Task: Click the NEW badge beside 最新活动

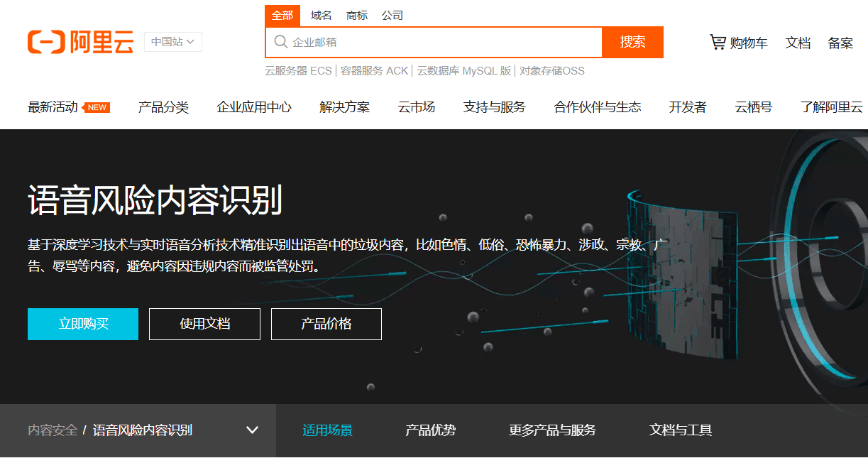Action: point(97,108)
